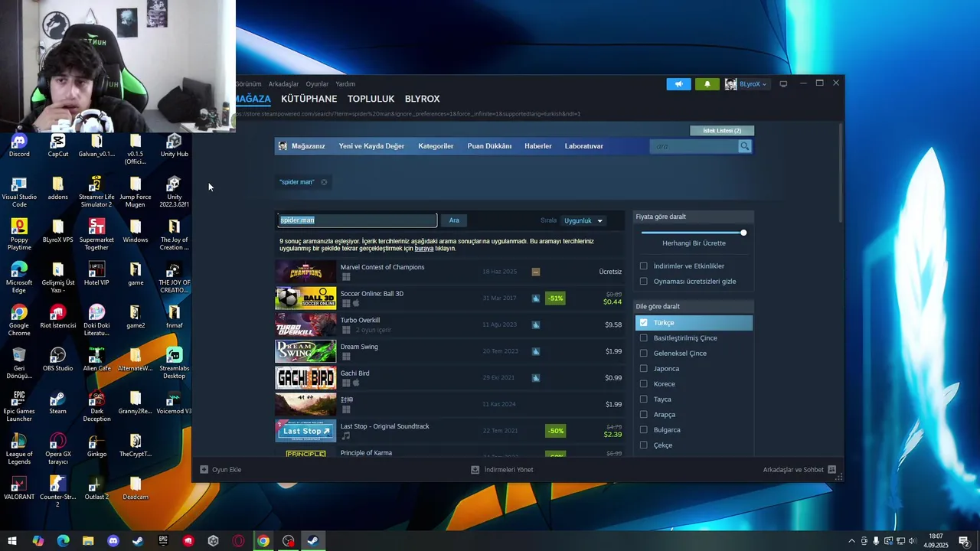
Task: Select Poppy Playtime desktop icon
Action: (19, 235)
